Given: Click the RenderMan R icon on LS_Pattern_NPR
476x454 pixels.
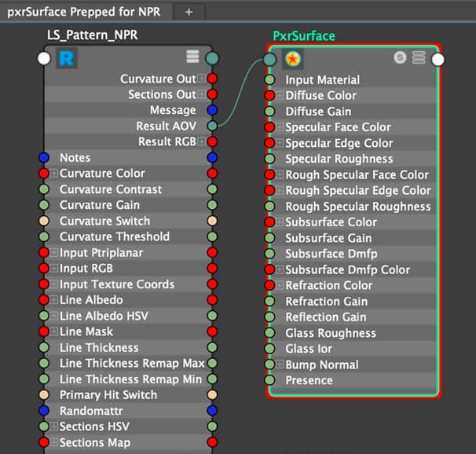Looking at the screenshot, I should click(x=67, y=58).
